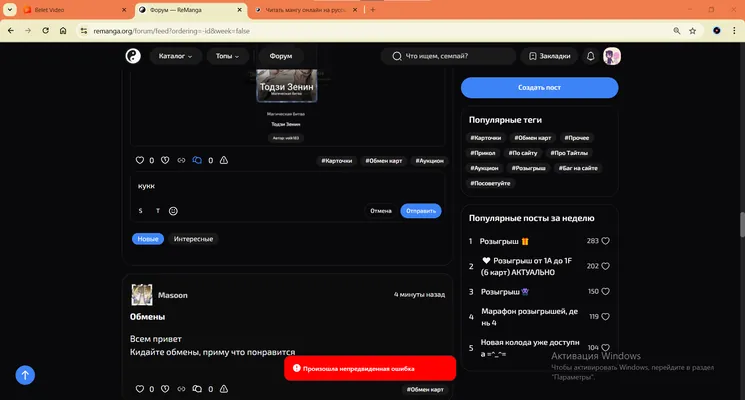Like the Masoon Обмены post
This screenshot has width=745, height=400.
click(140, 389)
